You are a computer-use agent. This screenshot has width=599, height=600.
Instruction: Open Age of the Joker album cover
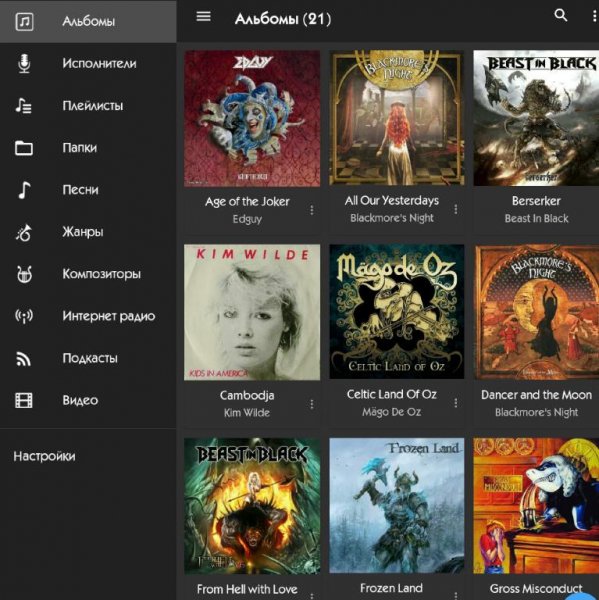click(252, 119)
